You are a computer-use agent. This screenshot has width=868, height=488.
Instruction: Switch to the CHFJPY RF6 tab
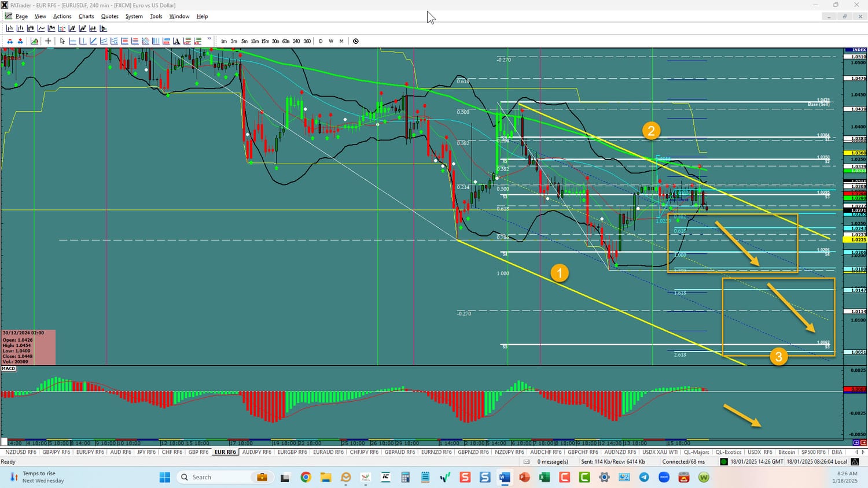pyautogui.click(x=364, y=452)
